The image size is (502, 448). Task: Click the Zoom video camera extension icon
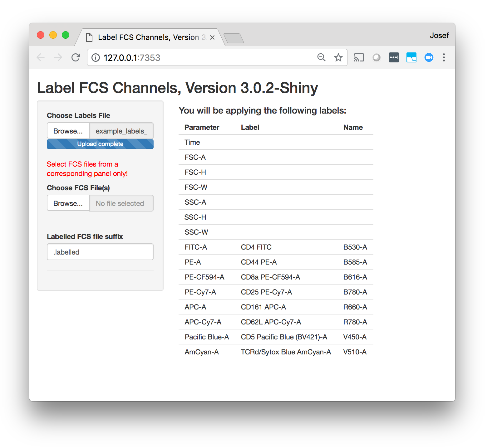pos(429,57)
